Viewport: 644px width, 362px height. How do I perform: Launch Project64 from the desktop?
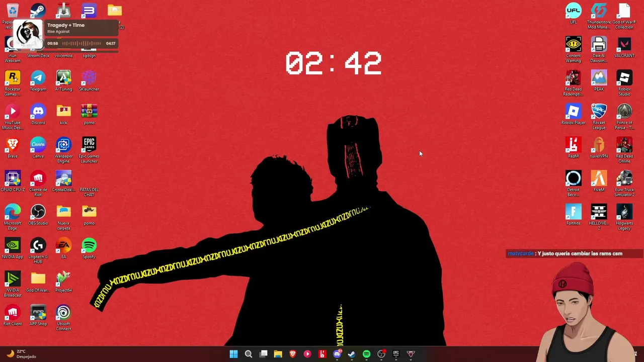pos(63,282)
